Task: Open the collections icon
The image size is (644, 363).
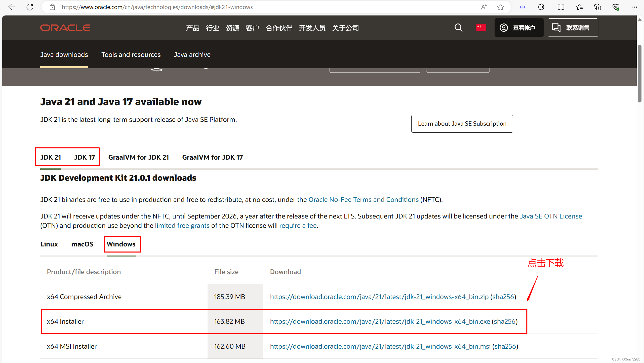Action: [x=598, y=7]
